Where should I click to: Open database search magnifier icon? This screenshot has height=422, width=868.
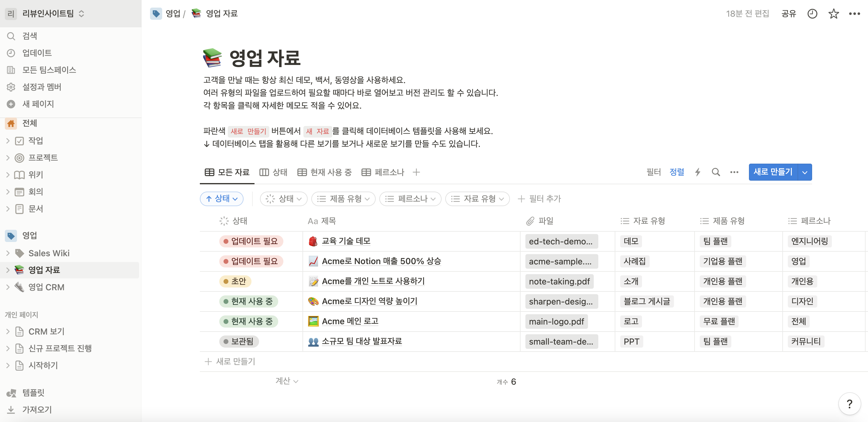(x=716, y=172)
